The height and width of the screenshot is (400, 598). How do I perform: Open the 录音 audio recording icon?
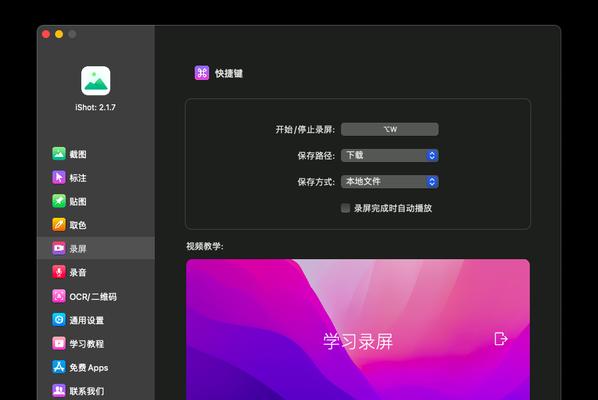(59, 272)
